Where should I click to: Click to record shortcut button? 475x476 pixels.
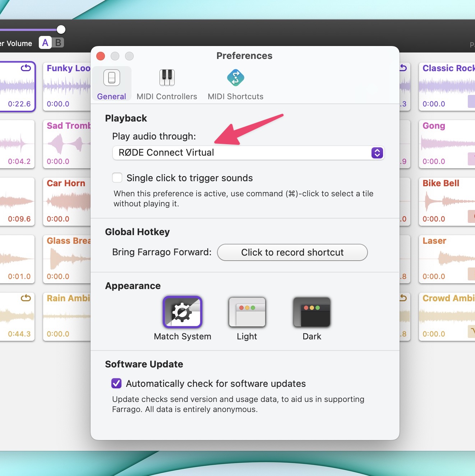(x=292, y=252)
